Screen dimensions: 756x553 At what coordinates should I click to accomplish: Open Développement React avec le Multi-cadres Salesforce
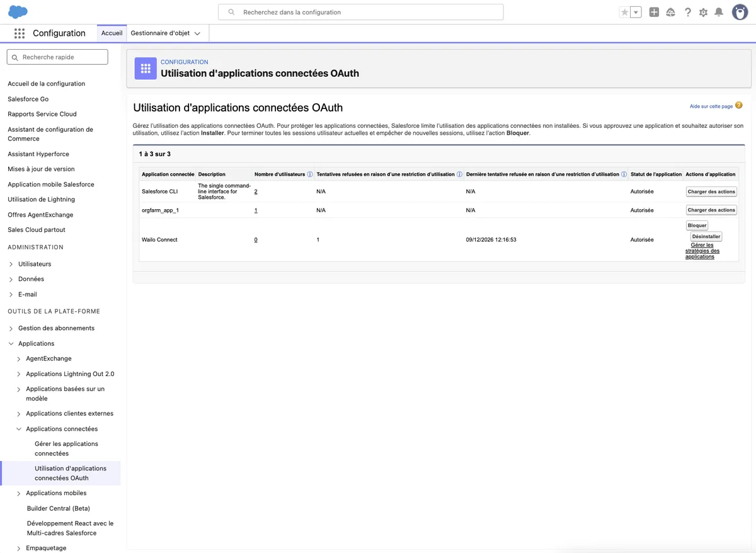point(71,528)
